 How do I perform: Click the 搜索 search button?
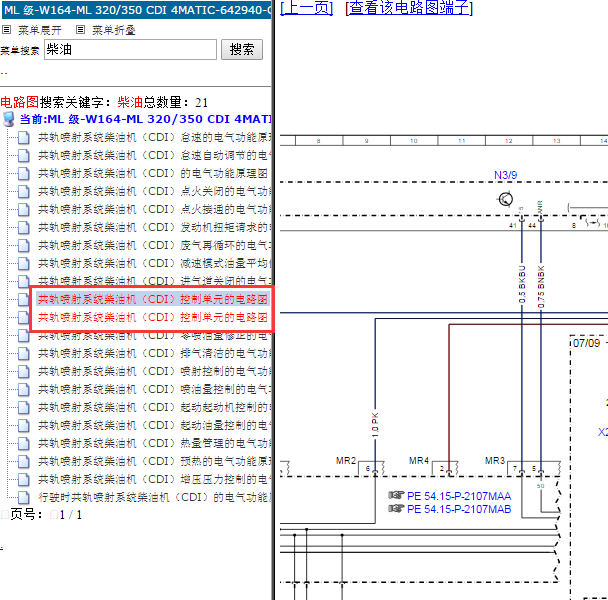click(x=242, y=49)
